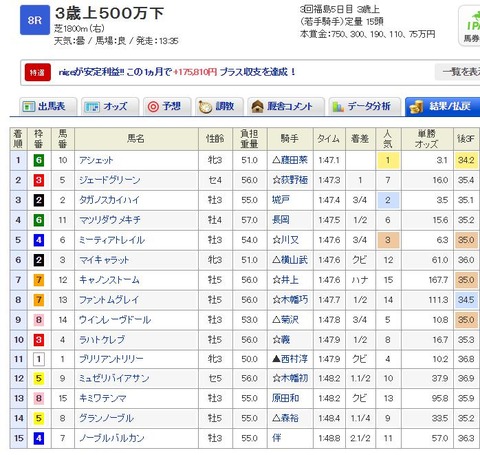The height and width of the screenshot is (455, 480).
Task: Open horse キミワテンマ page
Action: [x=103, y=398]
